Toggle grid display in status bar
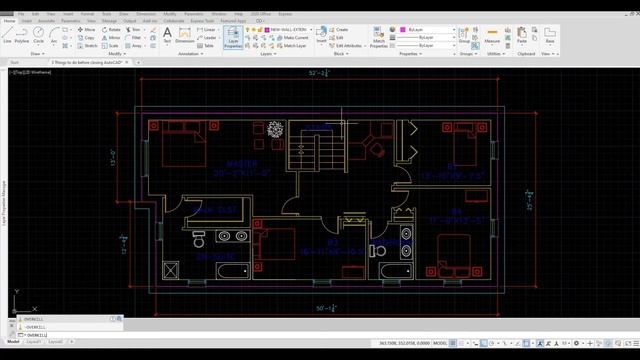 (x=453, y=343)
